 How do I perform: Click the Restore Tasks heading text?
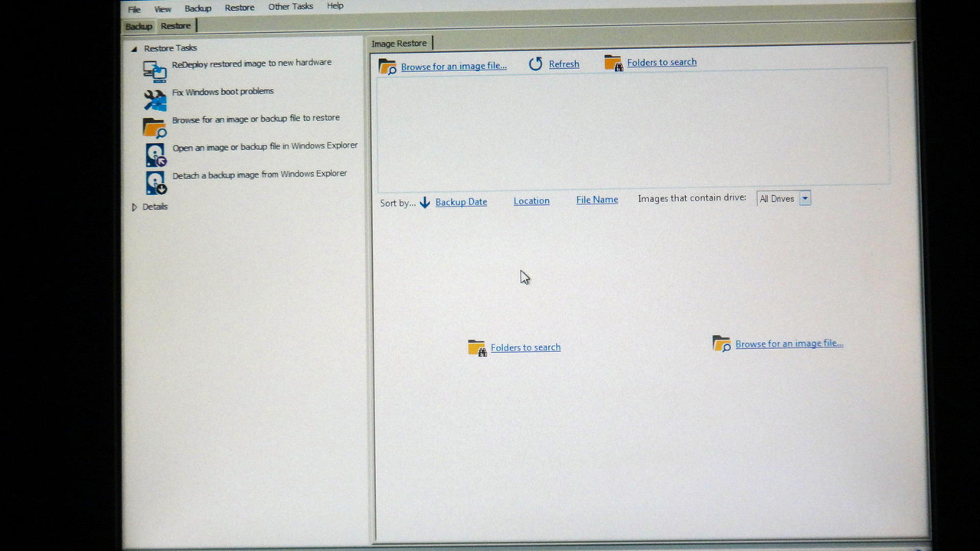pos(170,48)
